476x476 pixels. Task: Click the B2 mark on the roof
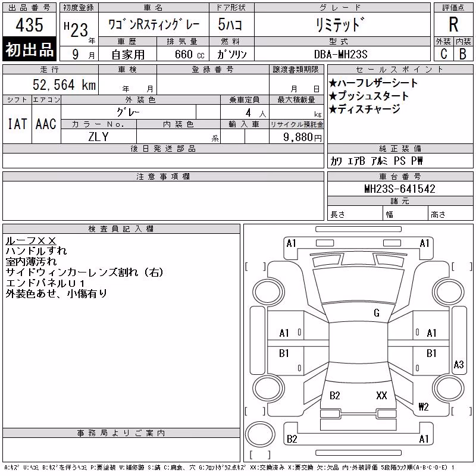334,396
